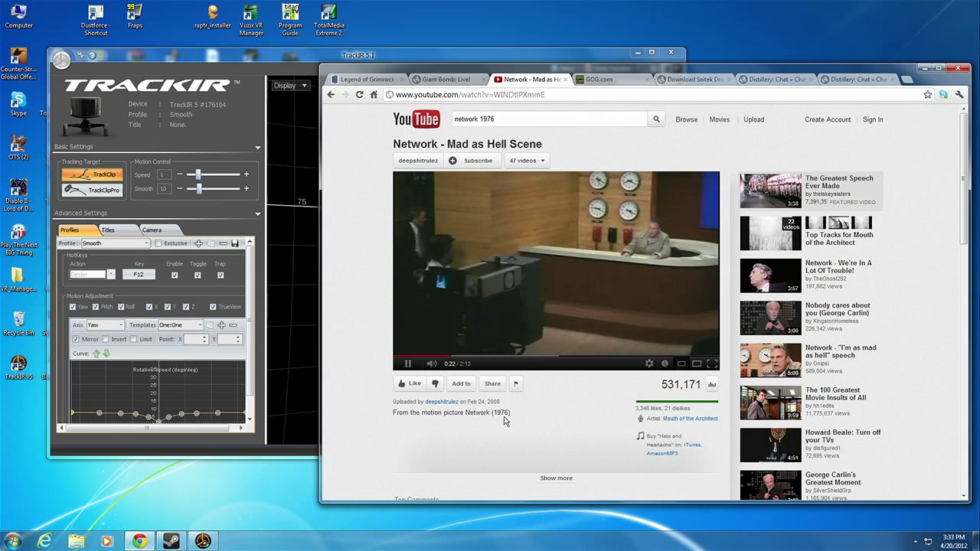Toggle the Exclusive checkbox in TrackIR

(158, 243)
